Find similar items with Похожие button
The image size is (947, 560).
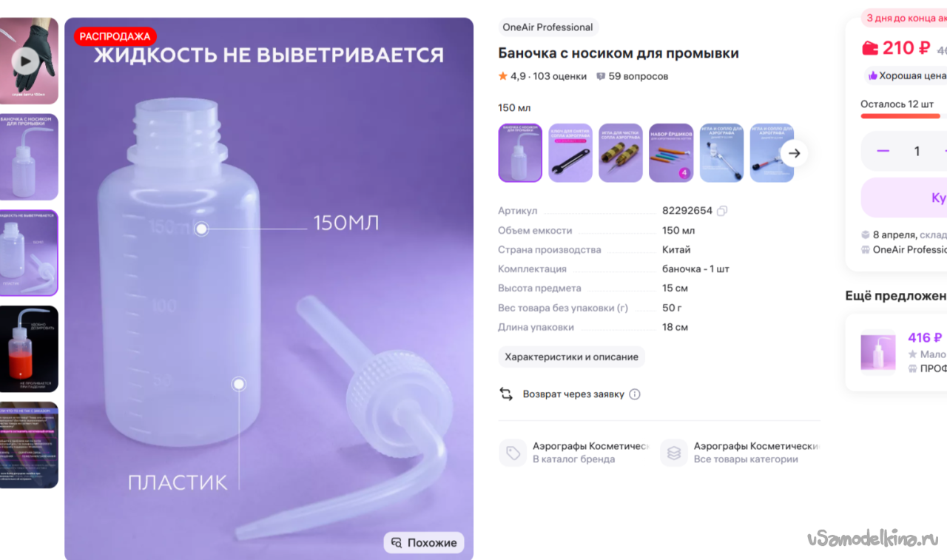[x=424, y=542]
